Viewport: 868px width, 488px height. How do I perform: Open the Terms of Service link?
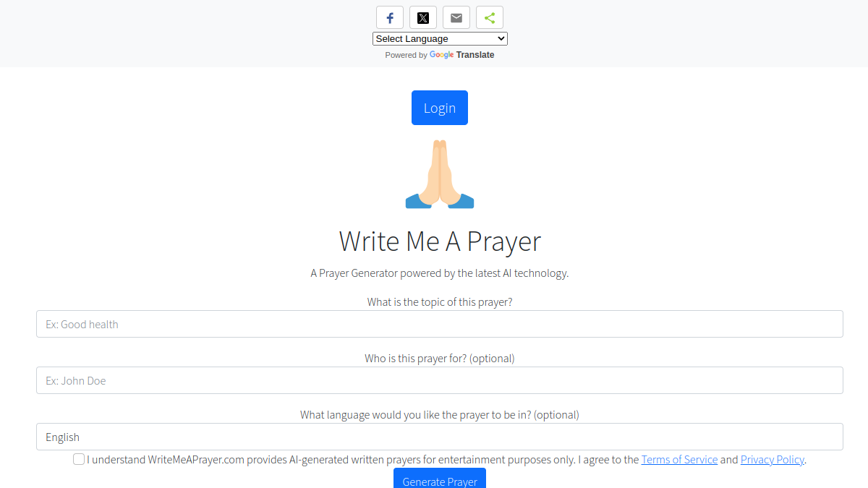pyautogui.click(x=679, y=460)
